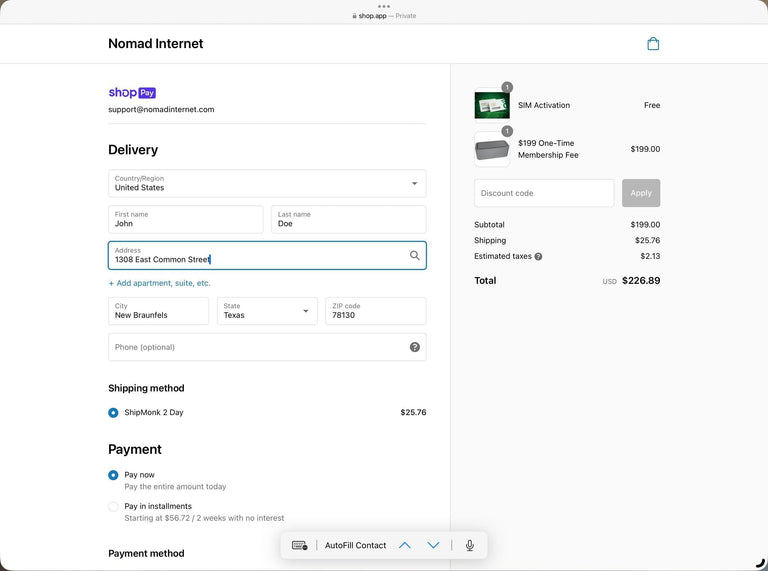This screenshot has width=768, height=571.
Task: Select the ShipMonk 2 Day shipping option
Action: 113,412
